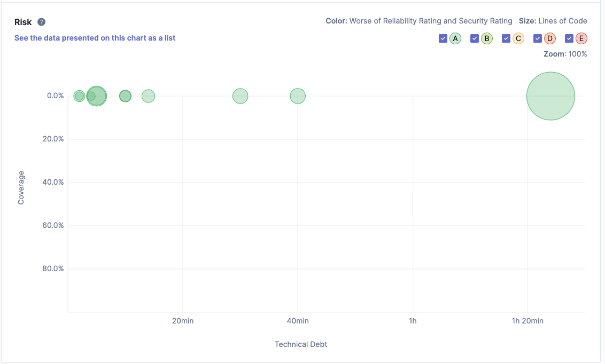Click the red E rating badge
605x364 pixels.
(x=581, y=38)
